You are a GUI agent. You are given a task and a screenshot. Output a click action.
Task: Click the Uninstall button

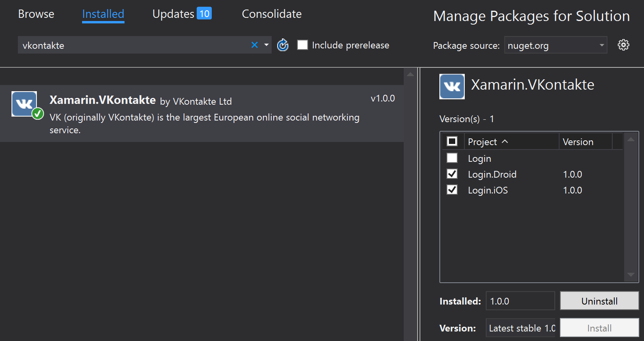pyautogui.click(x=599, y=301)
